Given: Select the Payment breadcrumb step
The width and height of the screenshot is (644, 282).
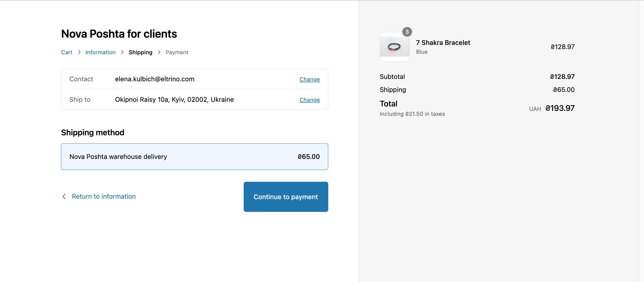Looking at the screenshot, I should tap(177, 52).
